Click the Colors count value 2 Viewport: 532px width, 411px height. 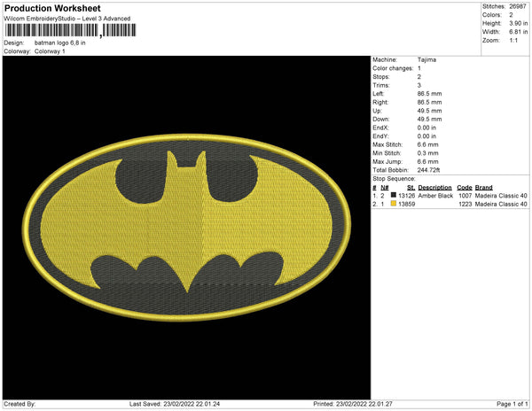click(x=511, y=15)
